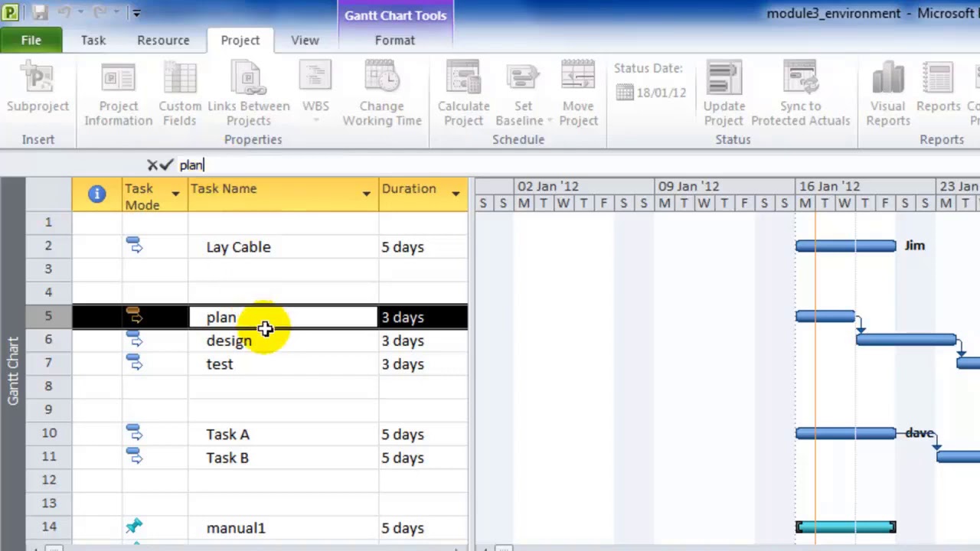This screenshot has height=551, width=980.
Task: Confirm the entry with checkmark
Action: (x=167, y=165)
